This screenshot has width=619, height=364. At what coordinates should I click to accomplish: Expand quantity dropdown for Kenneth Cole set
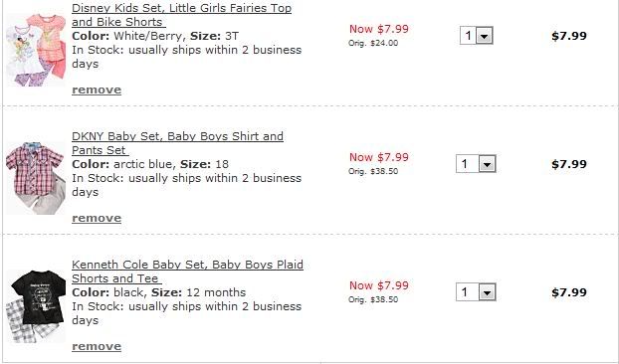[x=488, y=292]
